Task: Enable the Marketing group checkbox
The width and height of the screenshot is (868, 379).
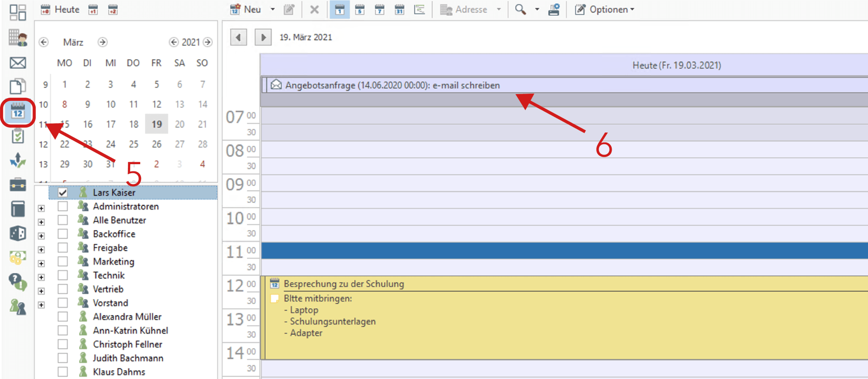Action: point(63,261)
